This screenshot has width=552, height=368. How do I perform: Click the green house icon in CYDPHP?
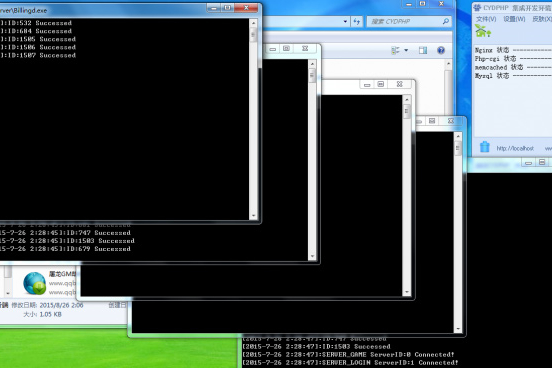(x=483, y=31)
